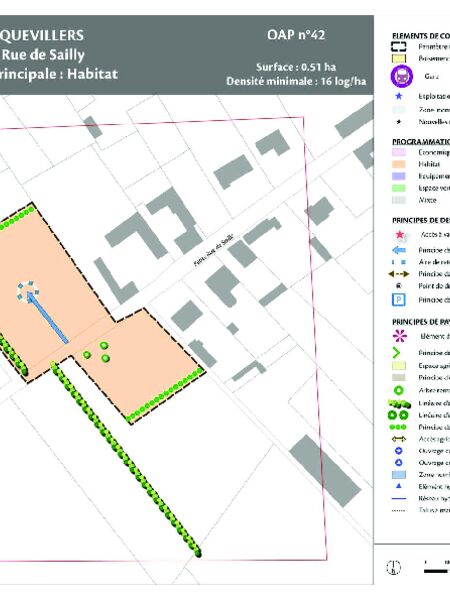Click the blue access arrow on the map
The width and height of the screenshot is (450, 600).
[x=47, y=317]
